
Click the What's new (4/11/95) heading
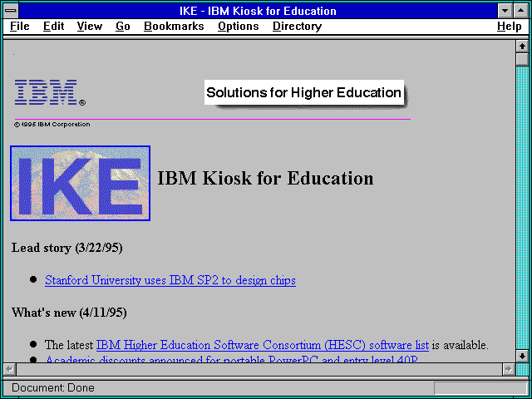tap(69, 313)
